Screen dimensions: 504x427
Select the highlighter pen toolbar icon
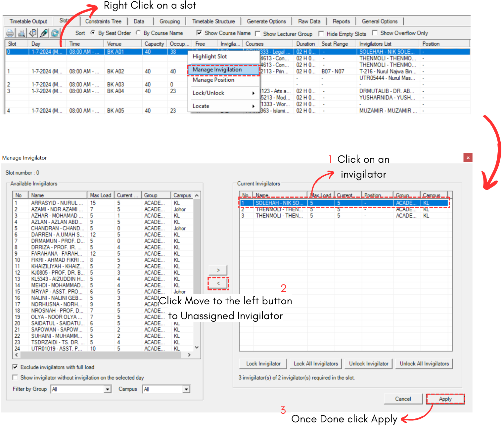(44, 33)
